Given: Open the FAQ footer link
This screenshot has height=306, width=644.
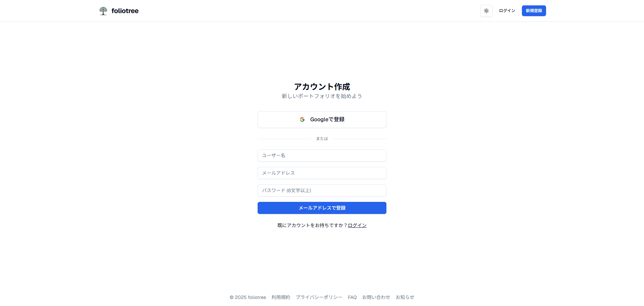Looking at the screenshot, I should pyautogui.click(x=352, y=297).
